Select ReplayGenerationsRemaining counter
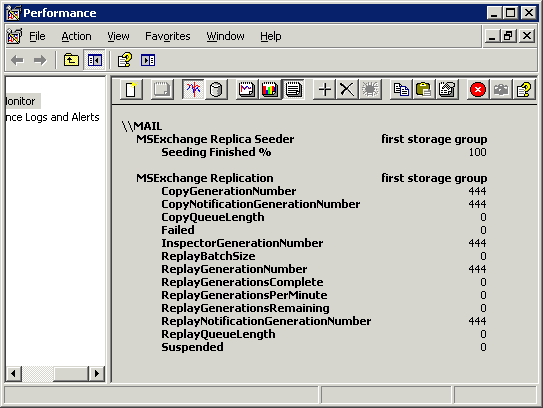 (x=245, y=308)
